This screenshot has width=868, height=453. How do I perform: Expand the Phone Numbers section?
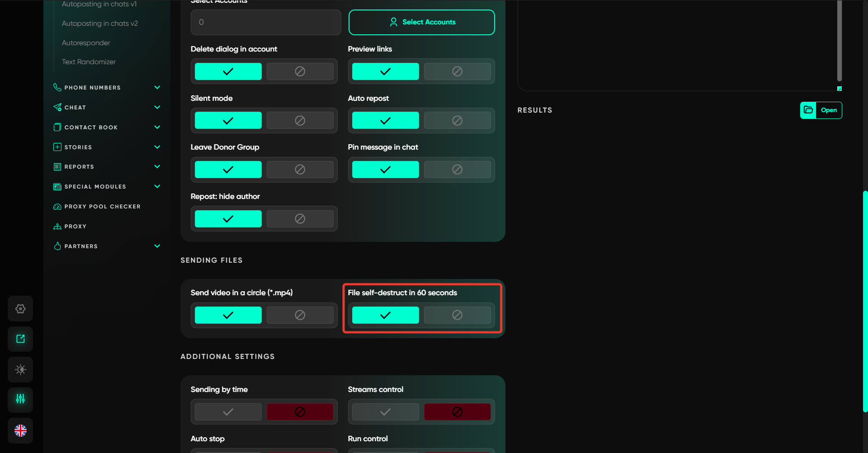click(x=157, y=88)
